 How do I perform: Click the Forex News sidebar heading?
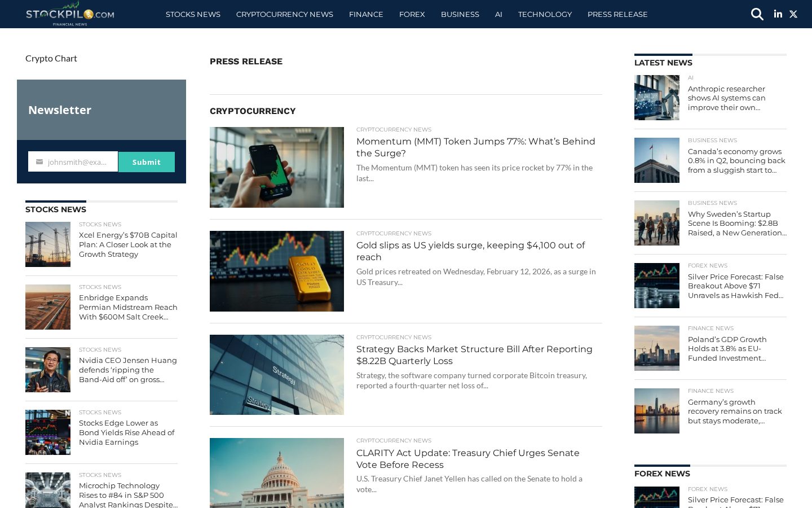(x=662, y=474)
